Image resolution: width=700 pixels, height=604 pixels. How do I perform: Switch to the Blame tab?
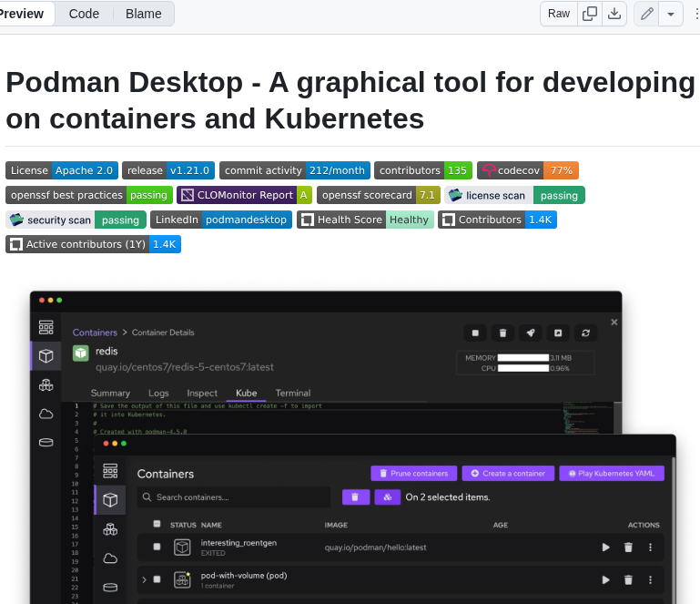tap(143, 14)
